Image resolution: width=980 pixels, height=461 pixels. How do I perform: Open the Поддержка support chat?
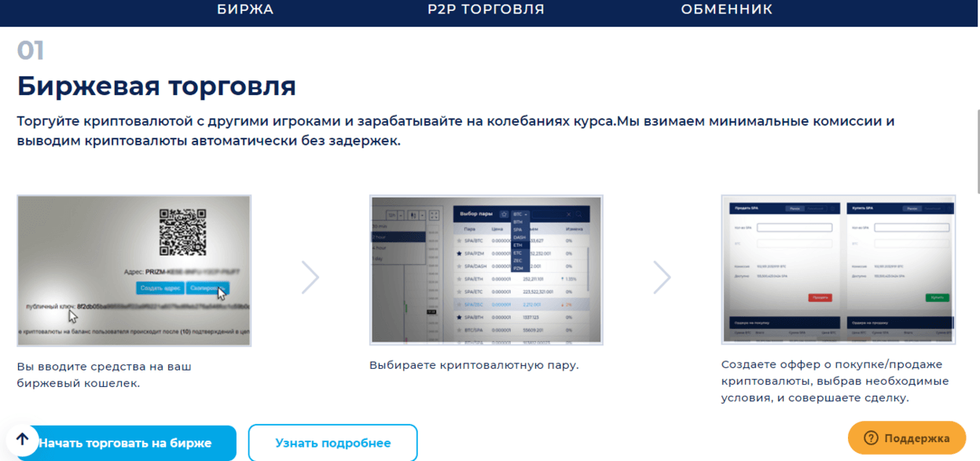pyautogui.click(x=906, y=438)
